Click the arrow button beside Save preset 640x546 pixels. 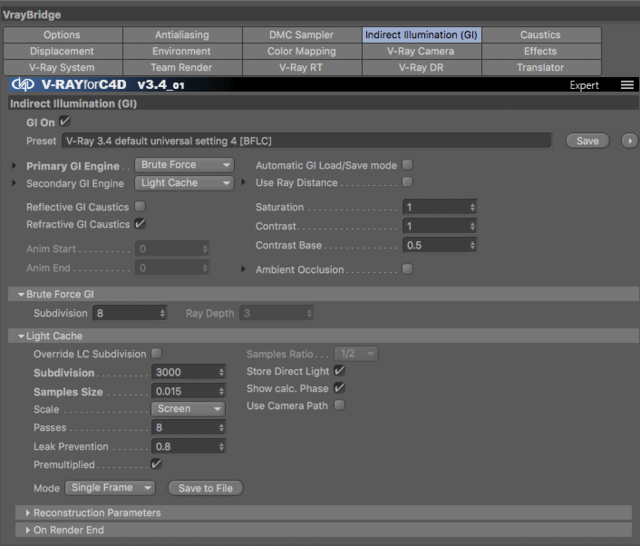click(629, 141)
